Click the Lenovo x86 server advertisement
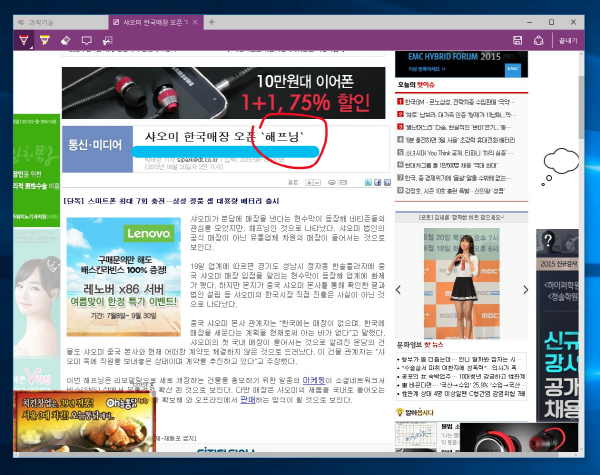The width and height of the screenshot is (600, 475). tap(124, 277)
